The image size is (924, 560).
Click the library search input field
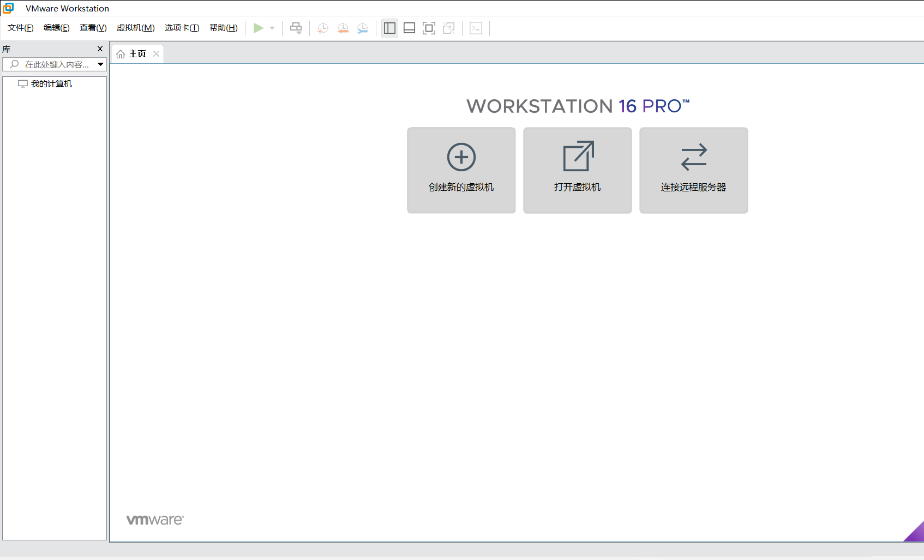tap(55, 64)
